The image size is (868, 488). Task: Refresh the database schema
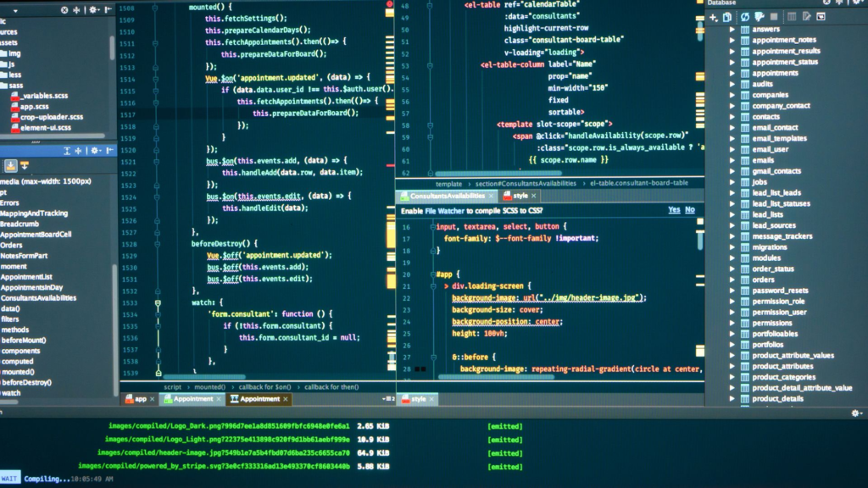coord(745,15)
